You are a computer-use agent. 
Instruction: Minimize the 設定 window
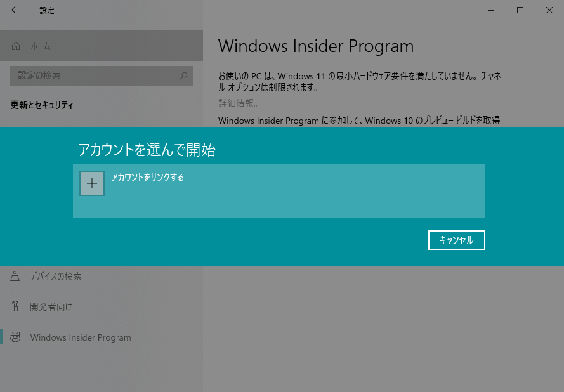tap(491, 10)
